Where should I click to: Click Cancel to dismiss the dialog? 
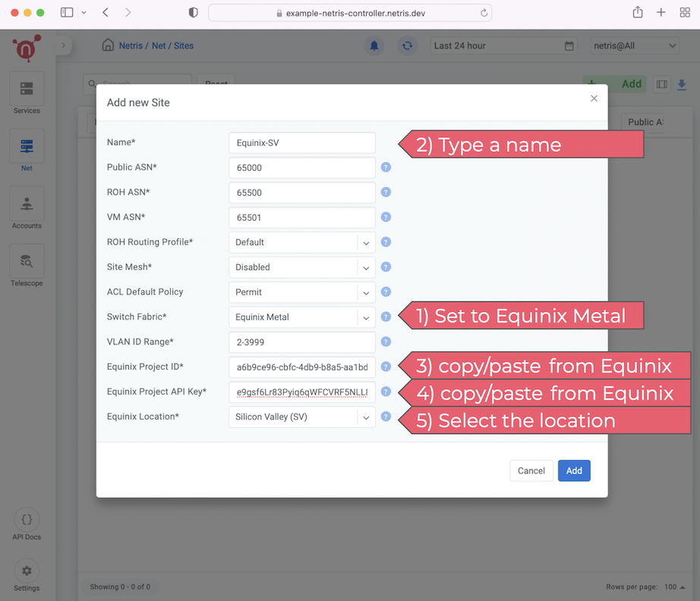pos(531,470)
